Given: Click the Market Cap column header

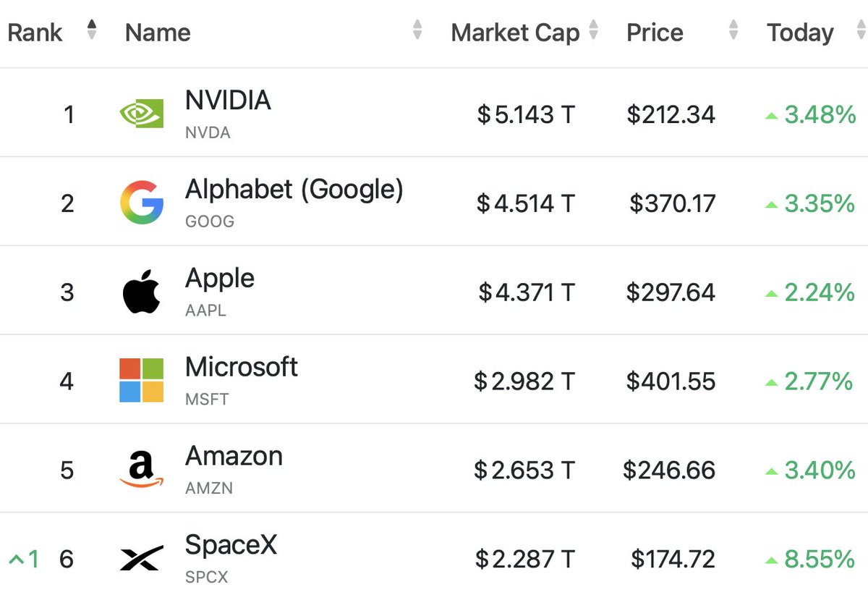Looking at the screenshot, I should 515,33.
